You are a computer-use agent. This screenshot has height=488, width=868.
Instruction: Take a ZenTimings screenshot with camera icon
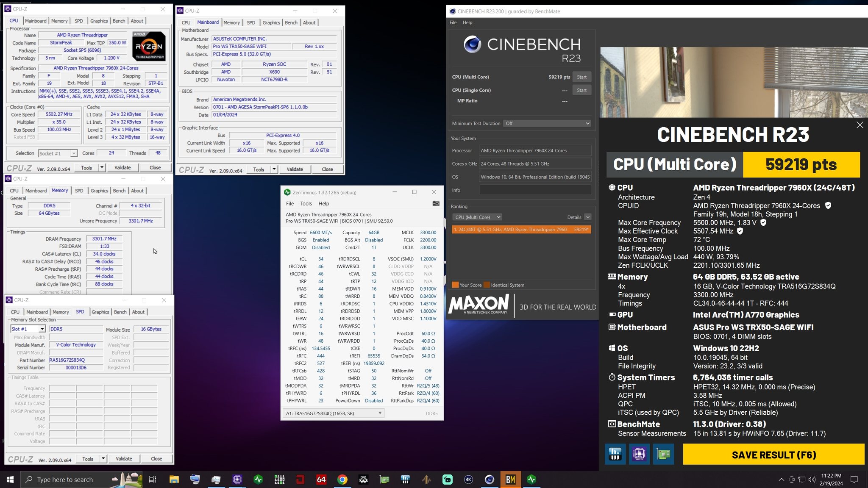tap(436, 203)
